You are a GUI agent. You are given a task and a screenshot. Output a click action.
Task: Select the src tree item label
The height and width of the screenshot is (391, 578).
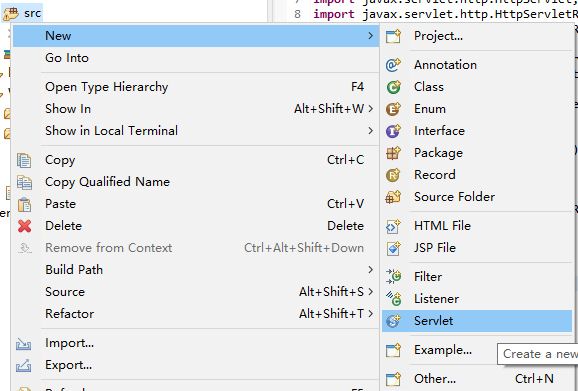pos(32,14)
